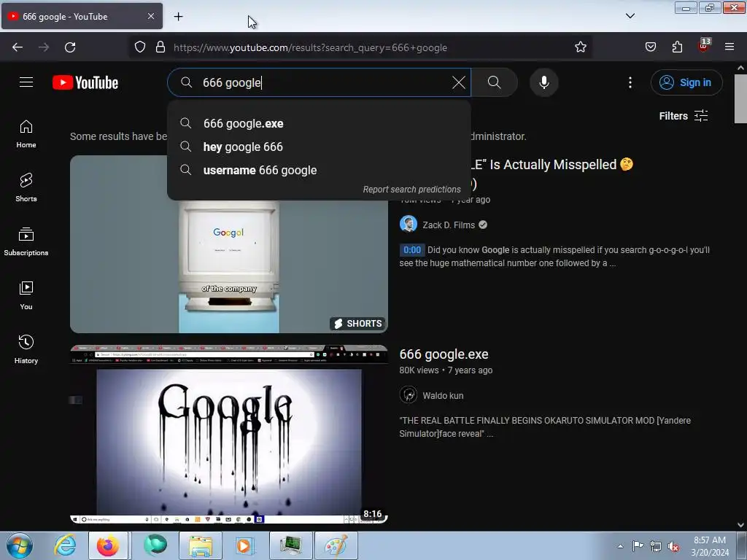Open video title '666 google.exe'
Viewport: 747px width, 560px height.
[444, 354]
